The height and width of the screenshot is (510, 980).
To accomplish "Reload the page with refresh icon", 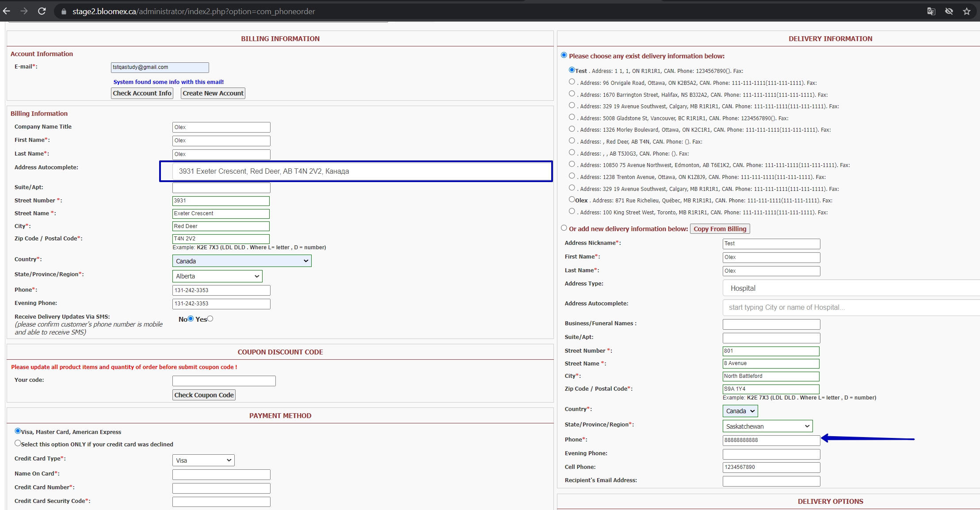I will (x=42, y=11).
